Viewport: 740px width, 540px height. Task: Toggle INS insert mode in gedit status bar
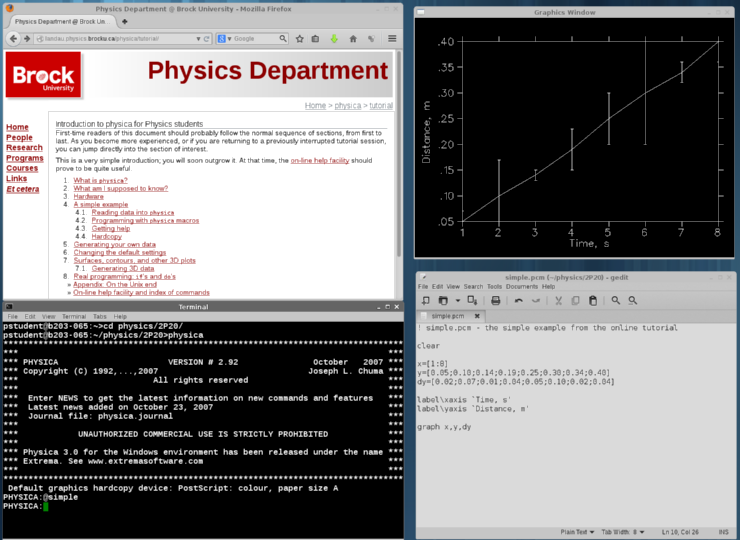[x=726, y=532]
